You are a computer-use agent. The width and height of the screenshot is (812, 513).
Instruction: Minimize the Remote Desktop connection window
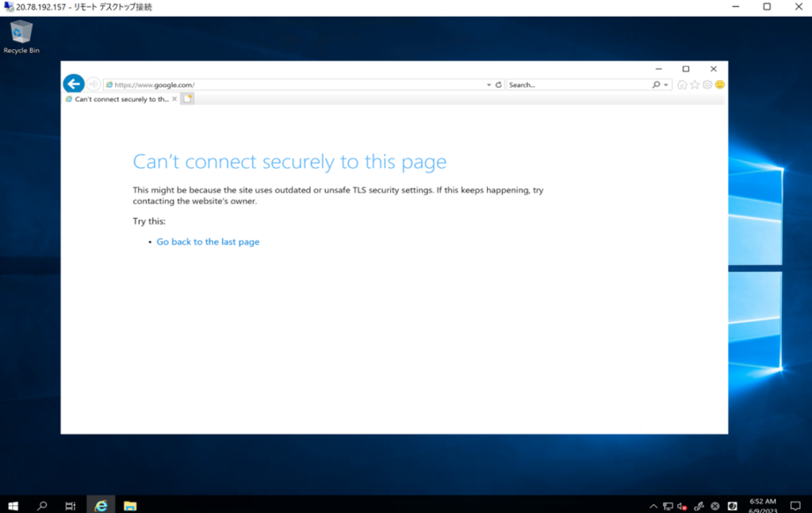(x=735, y=6)
